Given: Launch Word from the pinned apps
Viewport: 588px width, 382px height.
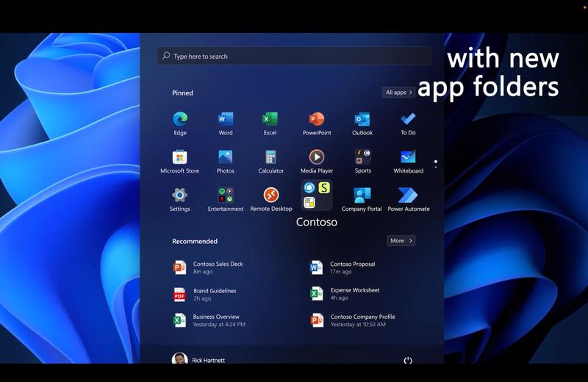Looking at the screenshot, I should coord(226,123).
